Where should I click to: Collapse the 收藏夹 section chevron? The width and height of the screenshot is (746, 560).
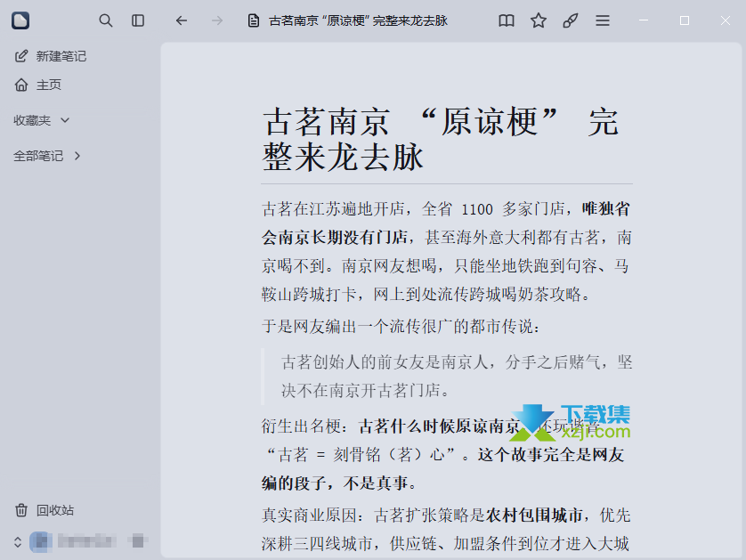tap(65, 120)
